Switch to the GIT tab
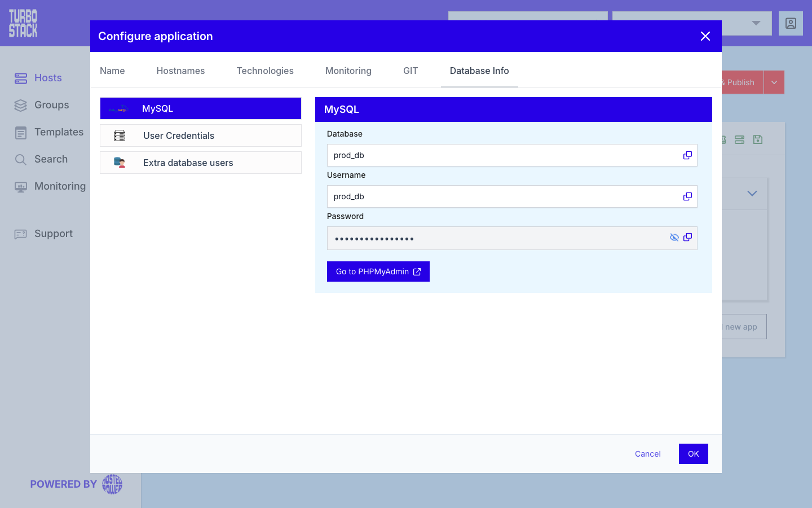This screenshot has width=812, height=508. click(x=411, y=71)
